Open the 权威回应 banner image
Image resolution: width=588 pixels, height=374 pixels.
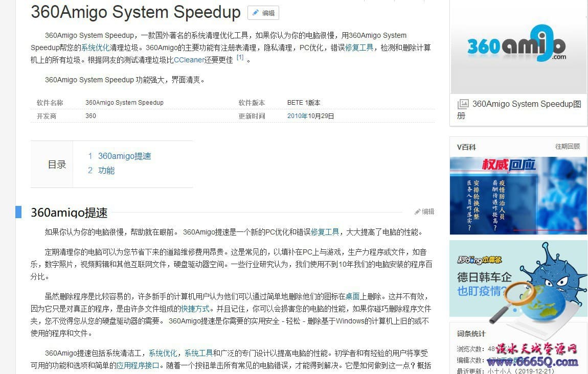[x=518, y=196]
